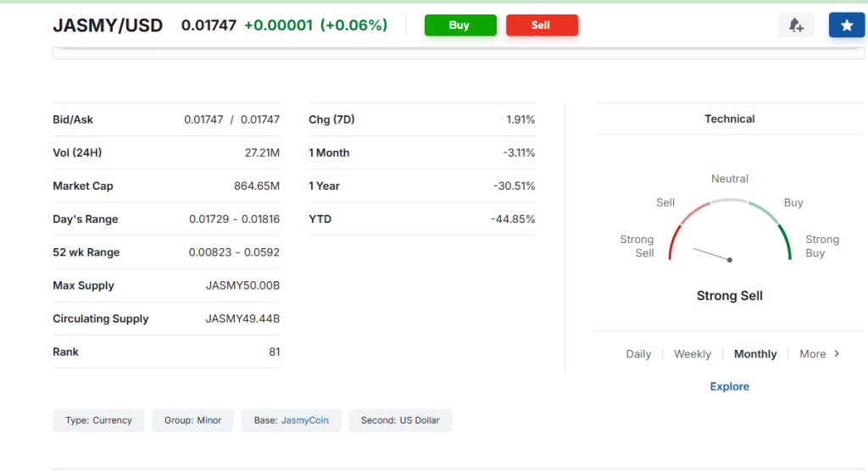The width and height of the screenshot is (868, 471).
Task: Click the Type: Currency tag
Action: coord(98,420)
